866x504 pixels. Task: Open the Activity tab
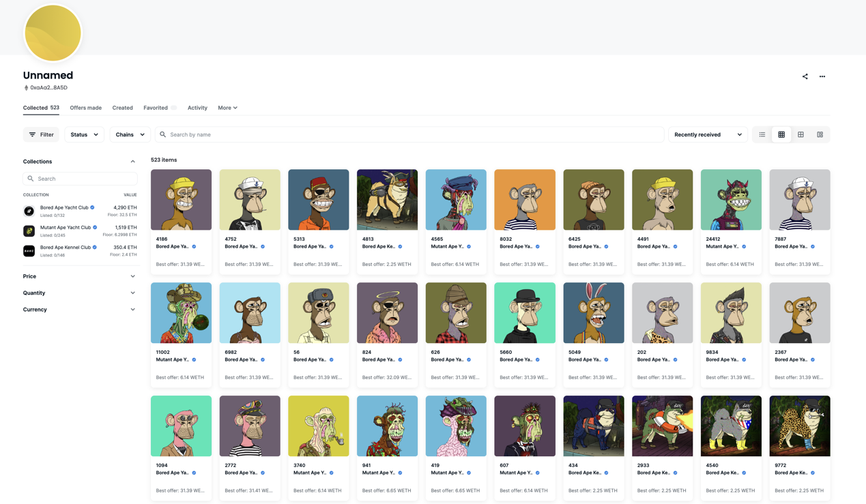click(197, 108)
